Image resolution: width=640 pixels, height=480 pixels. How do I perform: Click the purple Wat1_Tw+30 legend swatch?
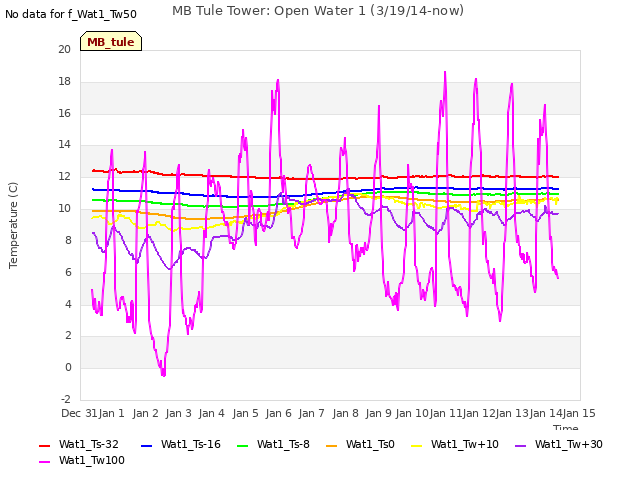(520, 445)
